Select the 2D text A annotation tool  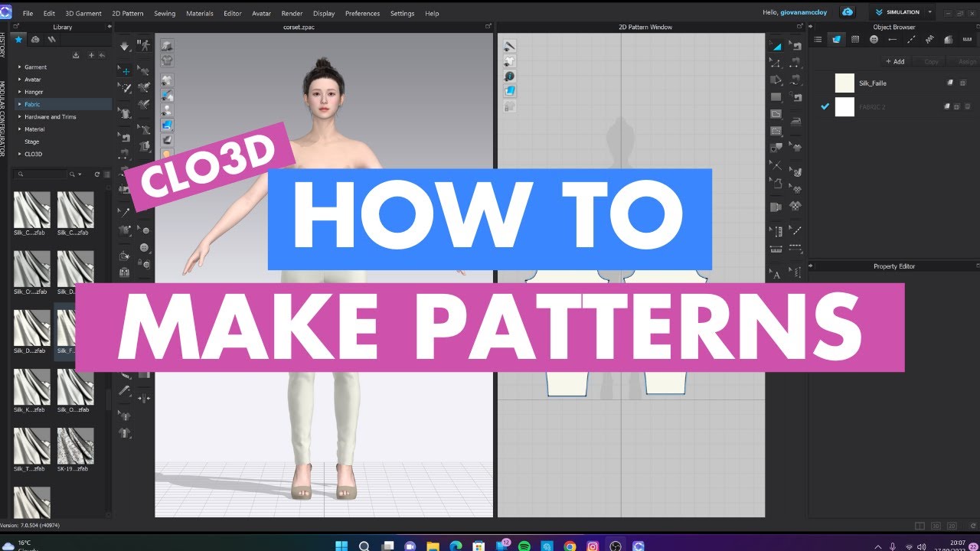pyautogui.click(x=776, y=275)
